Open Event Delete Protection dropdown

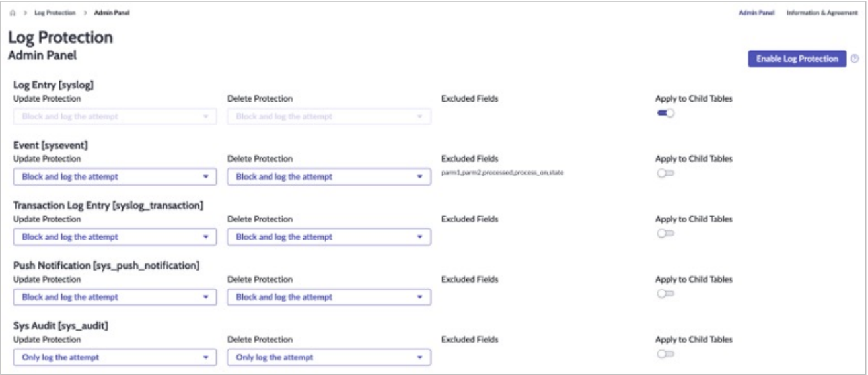point(329,177)
